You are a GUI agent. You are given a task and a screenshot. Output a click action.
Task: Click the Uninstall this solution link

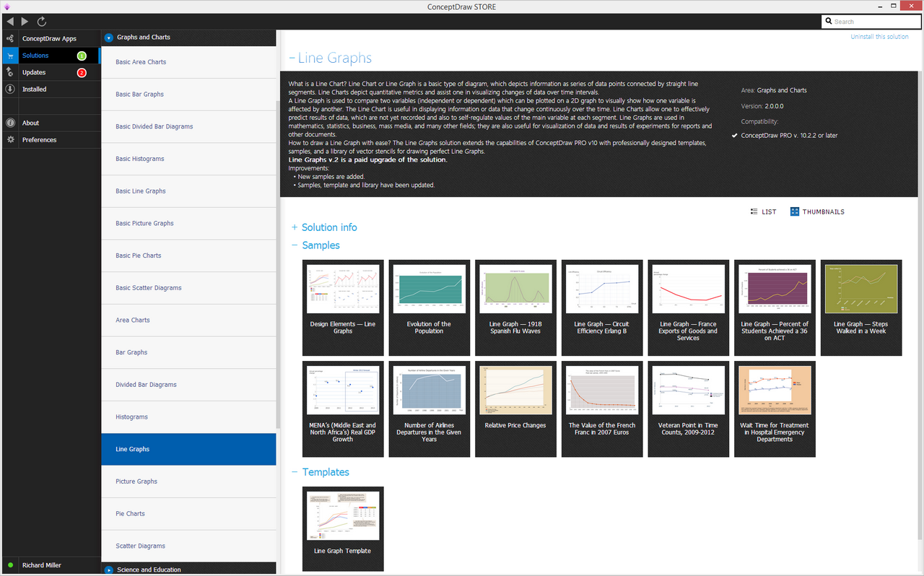[x=879, y=37]
